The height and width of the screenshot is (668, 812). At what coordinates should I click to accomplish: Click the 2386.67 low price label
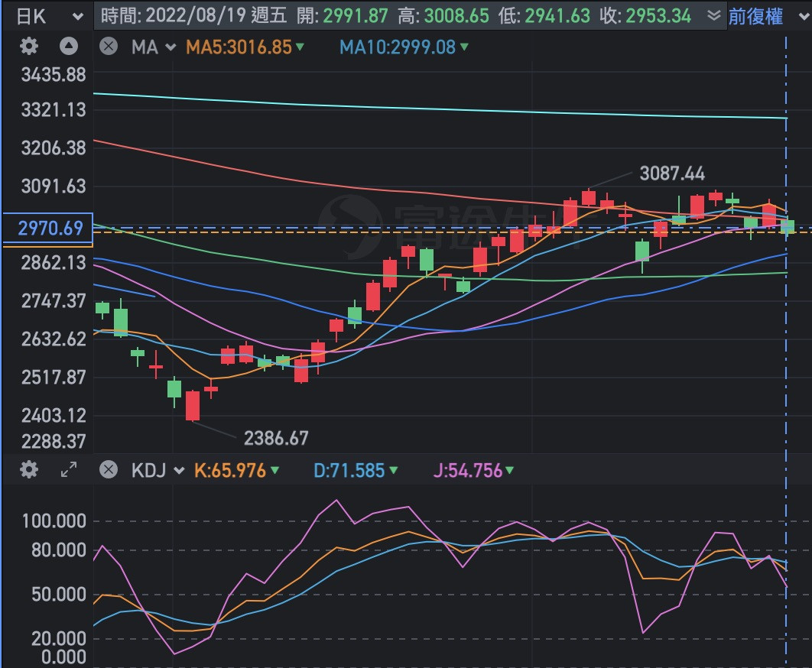(276, 438)
